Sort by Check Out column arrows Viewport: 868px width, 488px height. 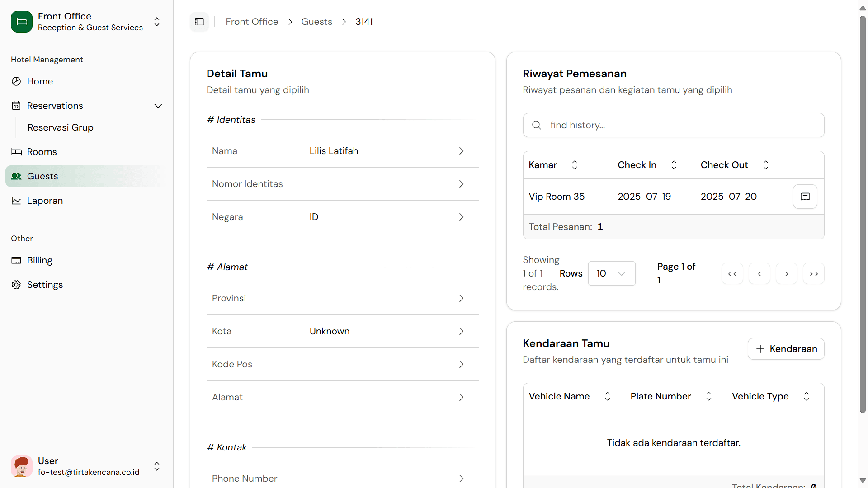765,165
